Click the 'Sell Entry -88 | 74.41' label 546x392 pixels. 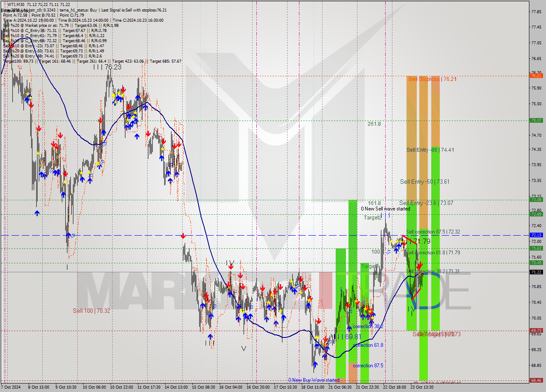click(430, 150)
